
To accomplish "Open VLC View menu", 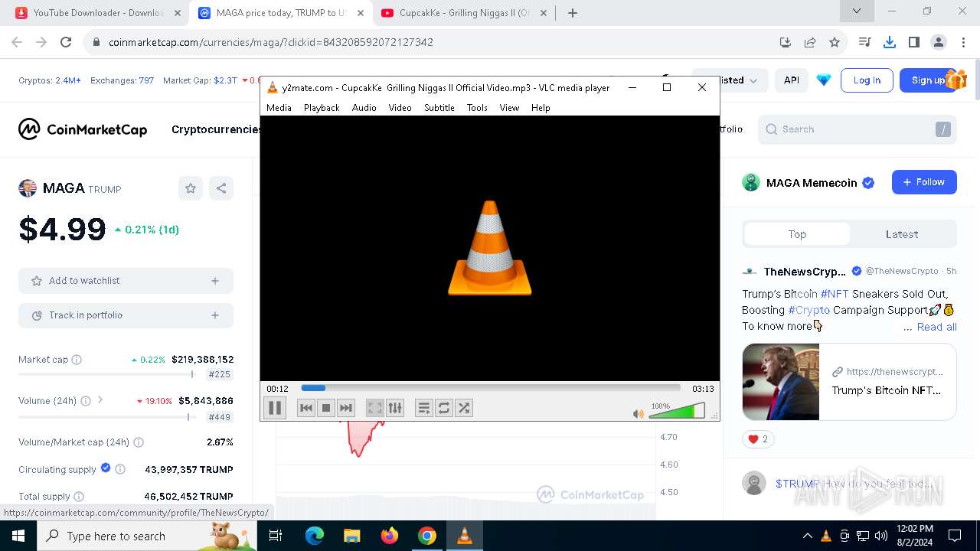I will pyautogui.click(x=509, y=108).
